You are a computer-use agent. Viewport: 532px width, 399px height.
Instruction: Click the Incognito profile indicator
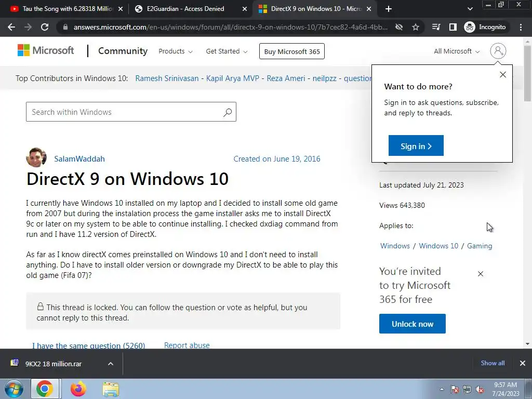pyautogui.click(x=485, y=27)
